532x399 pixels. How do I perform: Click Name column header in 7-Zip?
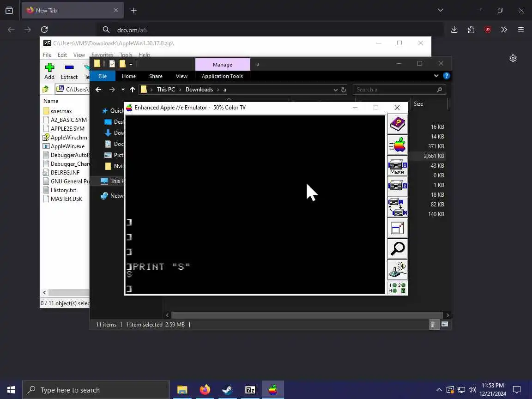(51, 101)
